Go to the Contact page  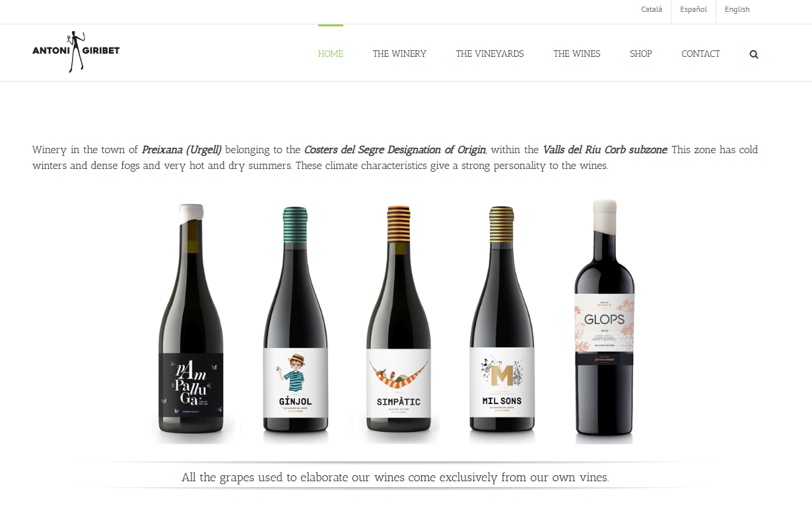700,53
